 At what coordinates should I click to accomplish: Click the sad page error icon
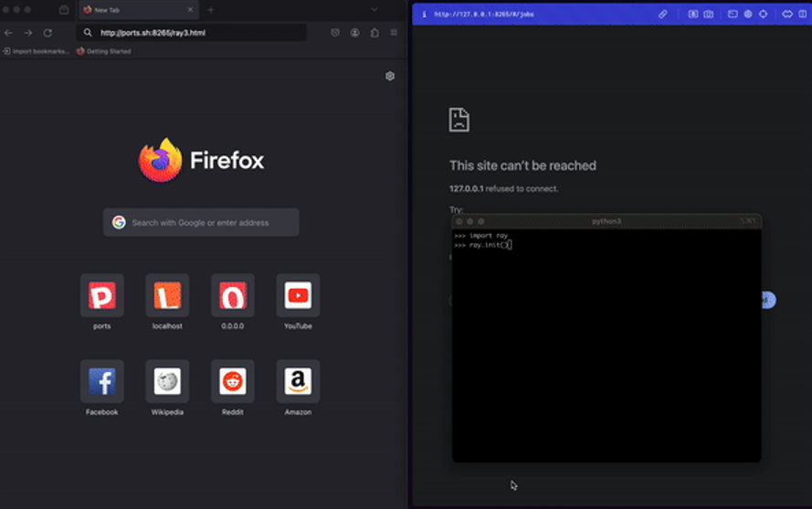pos(459,120)
